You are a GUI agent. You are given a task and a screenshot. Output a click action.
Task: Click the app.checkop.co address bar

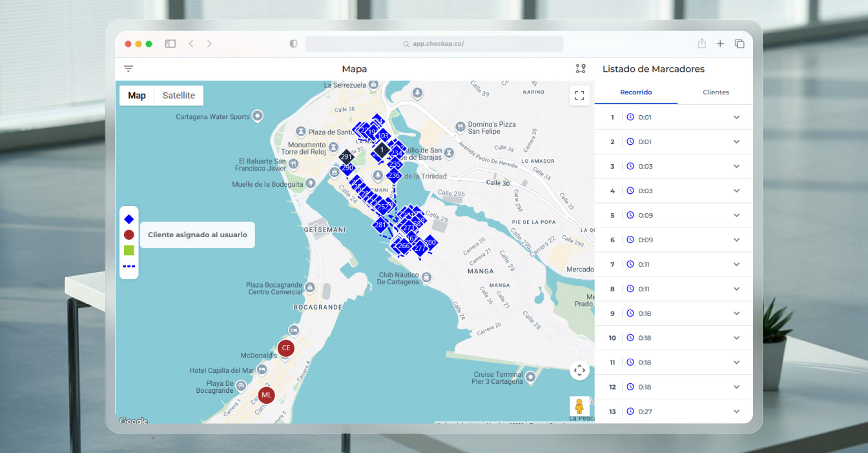pos(433,44)
